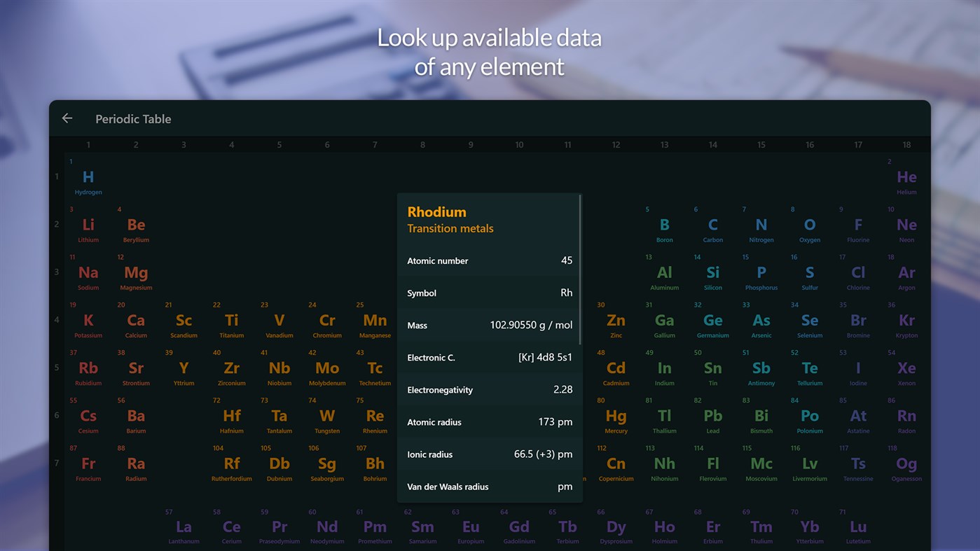Click the group 18 column header
Screen dimensions: 980x551
906,144
